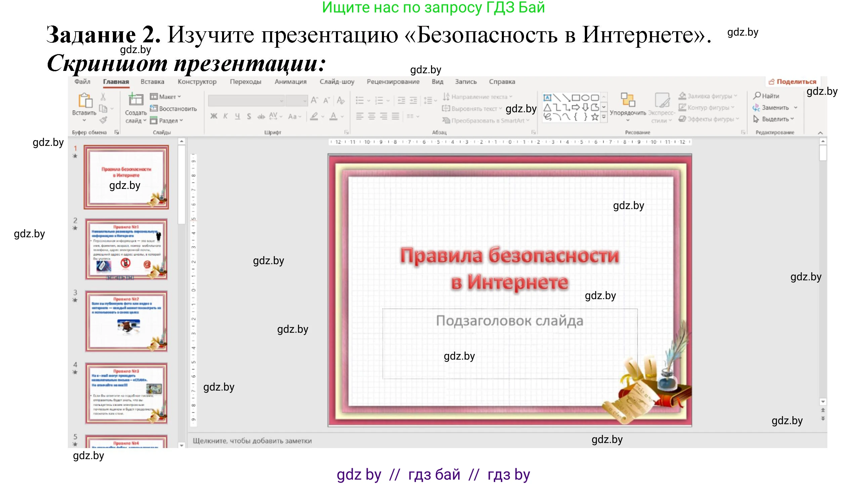Image resolution: width=868 pixels, height=484 pixels.
Task: Expand the shapes gallery arrow
Action: [603, 117]
